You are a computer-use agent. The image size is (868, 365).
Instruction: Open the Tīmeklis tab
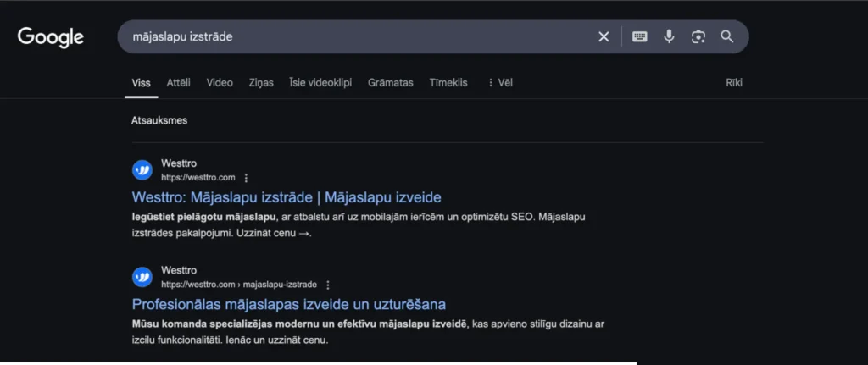click(448, 83)
